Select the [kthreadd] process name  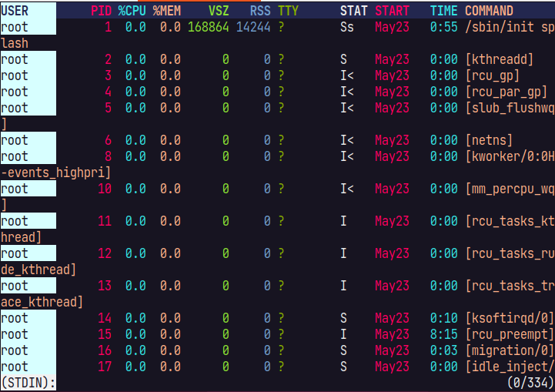pos(500,59)
